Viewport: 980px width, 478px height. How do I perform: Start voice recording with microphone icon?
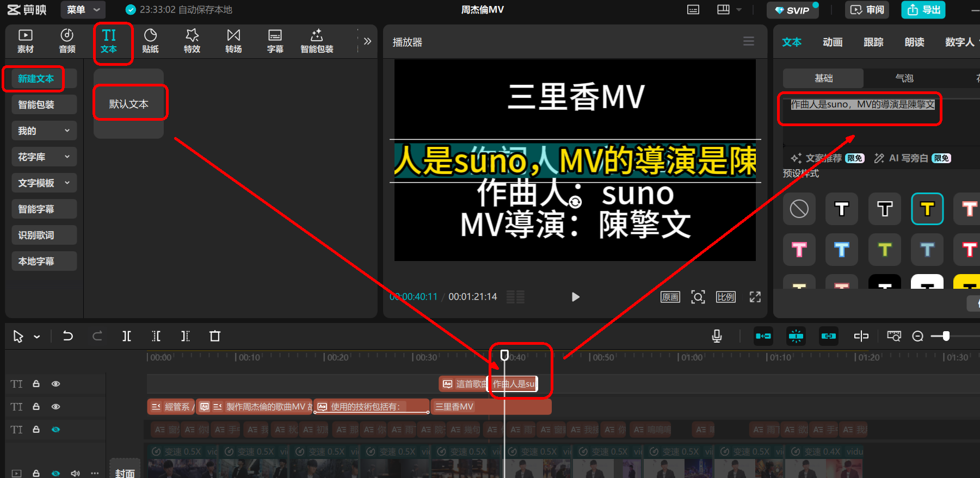(x=717, y=336)
